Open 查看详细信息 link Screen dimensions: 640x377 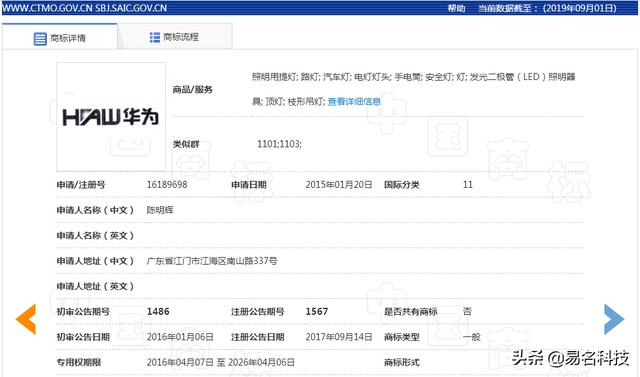tap(354, 102)
